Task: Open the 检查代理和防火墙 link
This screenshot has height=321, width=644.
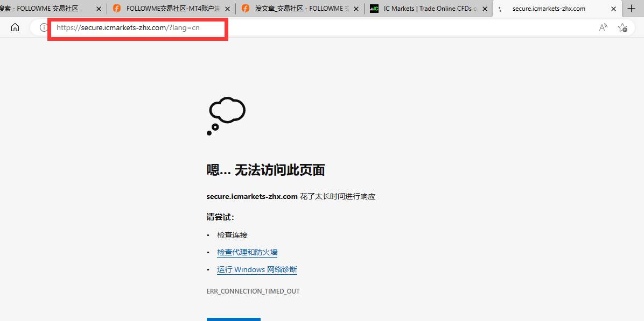Action: (x=247, y=253)
